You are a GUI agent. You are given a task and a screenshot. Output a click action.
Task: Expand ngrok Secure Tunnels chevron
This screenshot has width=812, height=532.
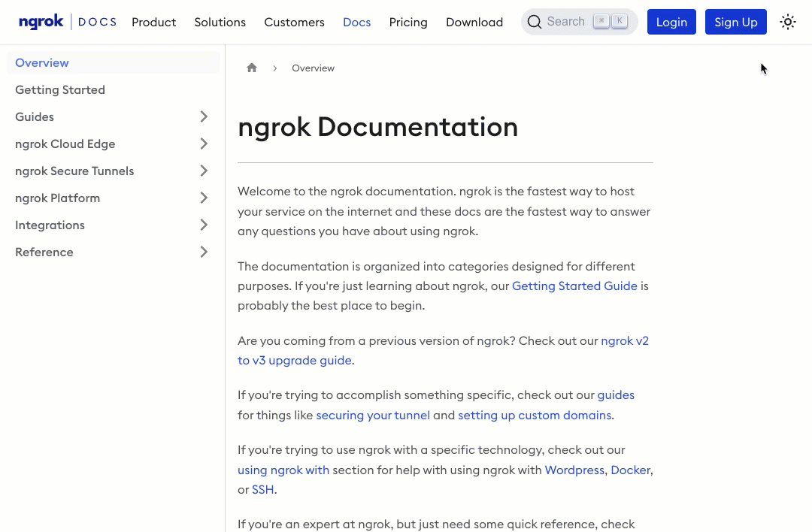[x=204, y=171]
